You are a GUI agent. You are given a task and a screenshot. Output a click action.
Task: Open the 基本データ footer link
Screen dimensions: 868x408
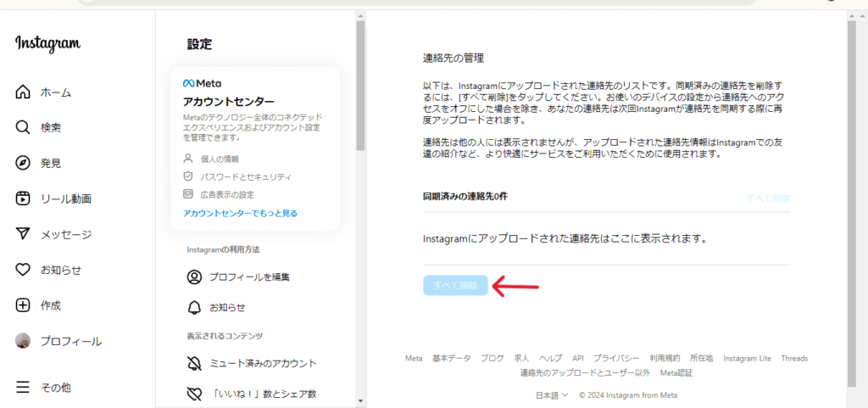pyautogui.click(x=452, y=358)
